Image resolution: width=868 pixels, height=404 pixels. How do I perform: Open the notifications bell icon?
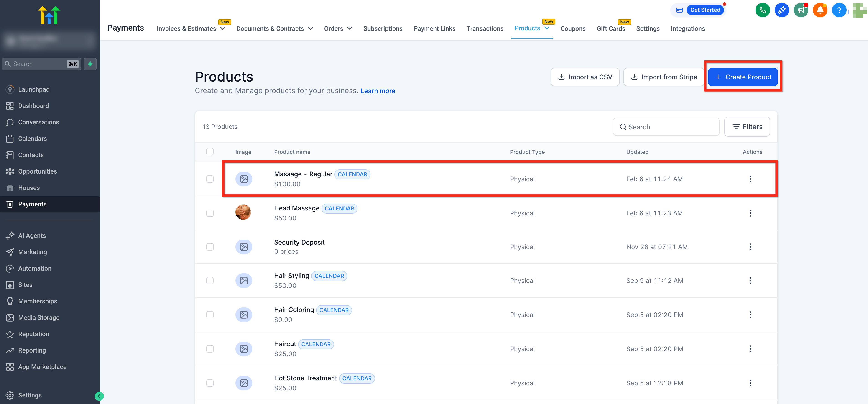pyautogui.click(x=820, y=10)
